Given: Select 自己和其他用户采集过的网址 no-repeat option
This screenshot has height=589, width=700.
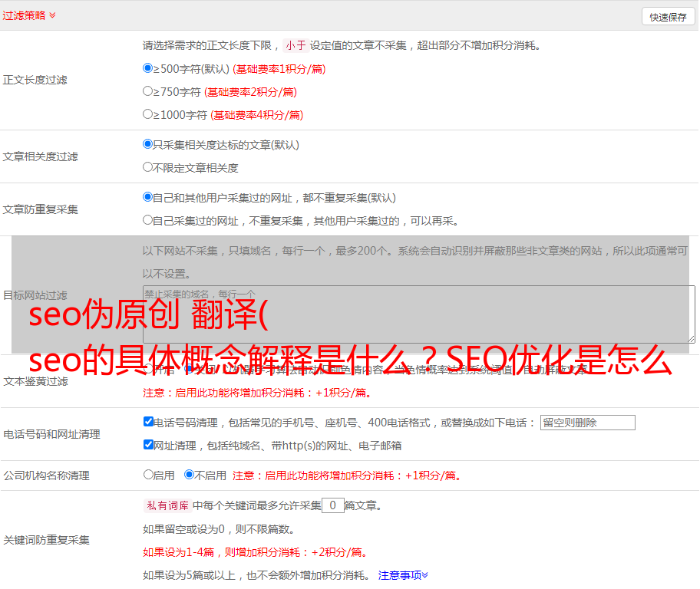Looking at the screenshot, I should pyautogui.click(x=148, y=197).
